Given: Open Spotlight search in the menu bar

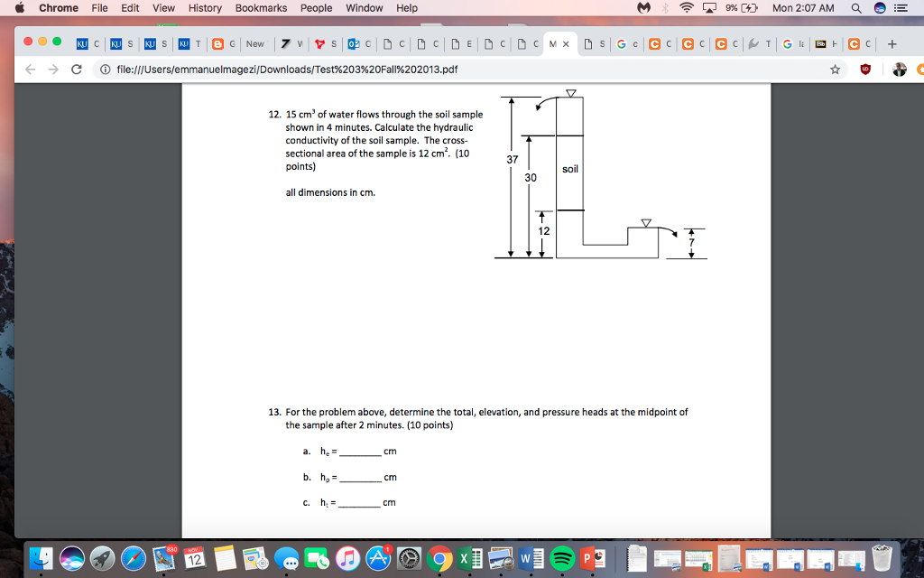Looking at the screenshot, I should pyautogui.click(x=855, y=8).
